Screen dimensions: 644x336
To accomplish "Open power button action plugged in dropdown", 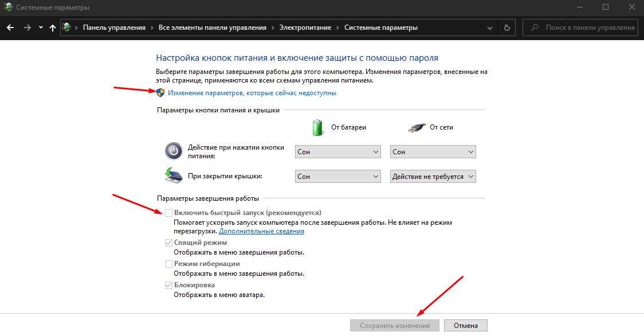I will (x=433, y=152).
